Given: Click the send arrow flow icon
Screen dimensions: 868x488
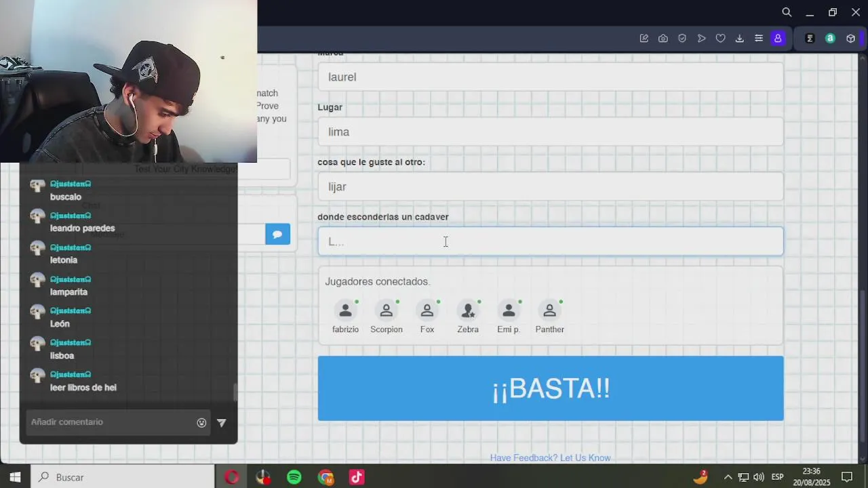Looking at the screenshot, I should (702, 39).
